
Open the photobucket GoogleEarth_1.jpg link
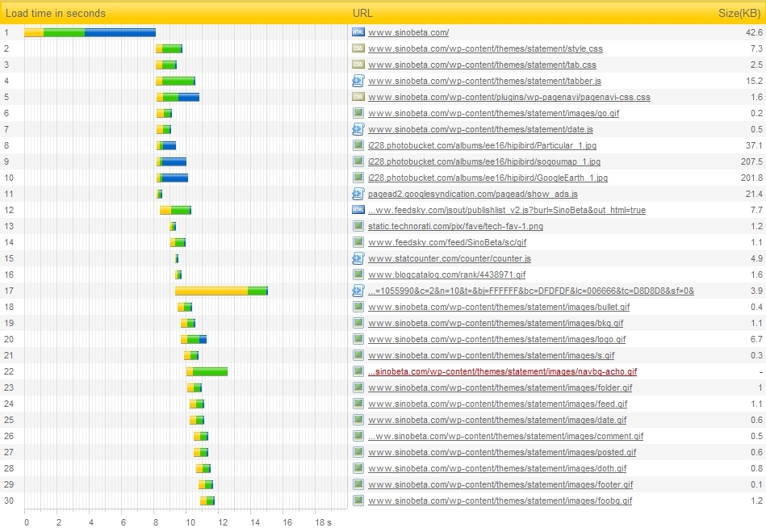click(488, 178)
